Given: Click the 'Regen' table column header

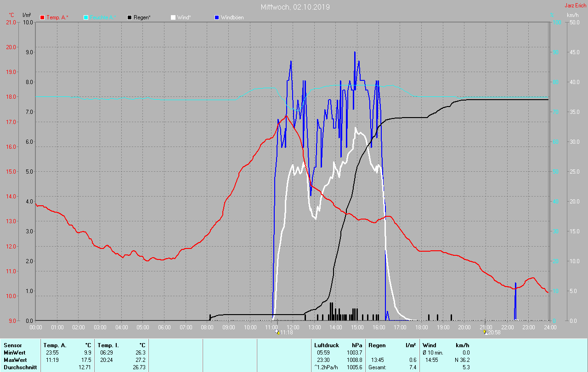Looking at the screenshot, I should [377, 345].
